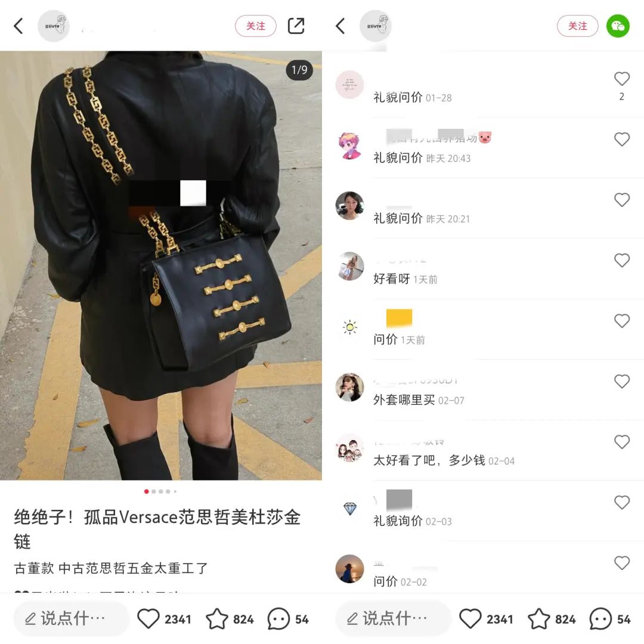Open the share icon beside 关注
644x644 pixels.
(296, 26)
